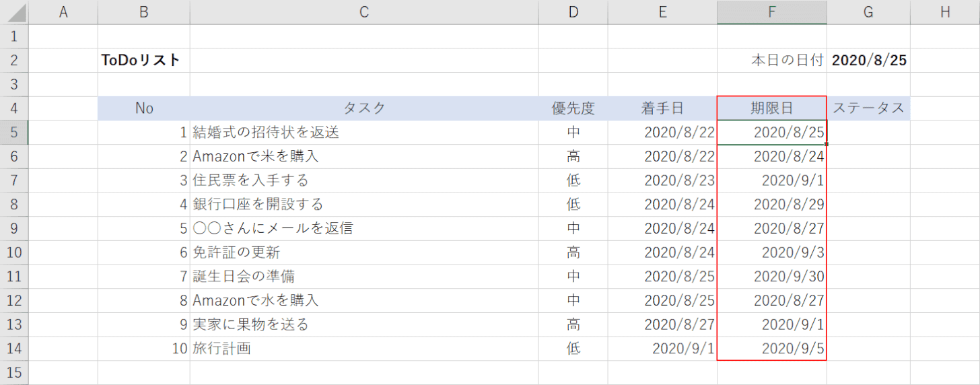The image size is (980, 385).
Task: Click priority 高 for 免許証の更新
Action: tap(573, 253)
